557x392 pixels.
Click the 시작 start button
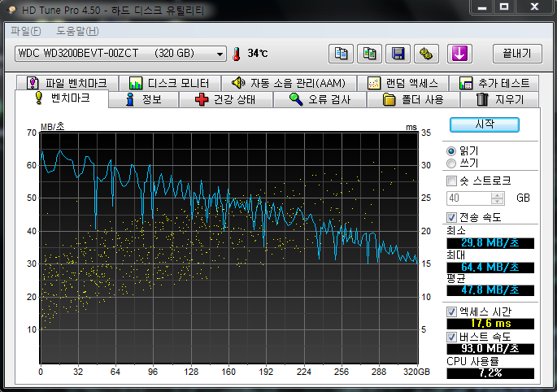484,124
